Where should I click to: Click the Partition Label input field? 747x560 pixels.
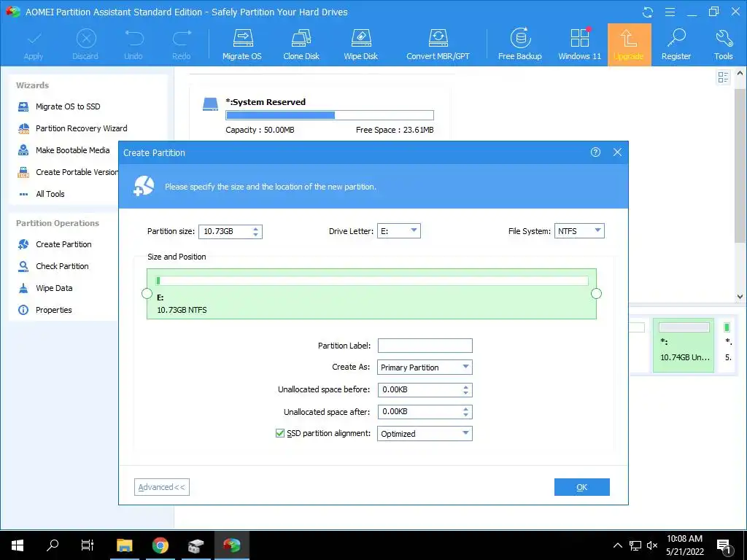pyautogui.click(x=425, y=346)
